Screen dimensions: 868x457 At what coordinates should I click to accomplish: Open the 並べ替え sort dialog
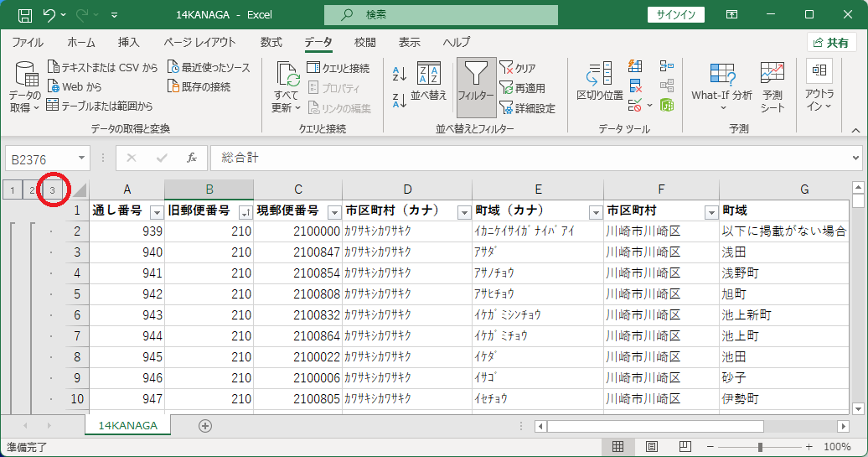pos(428,81)
